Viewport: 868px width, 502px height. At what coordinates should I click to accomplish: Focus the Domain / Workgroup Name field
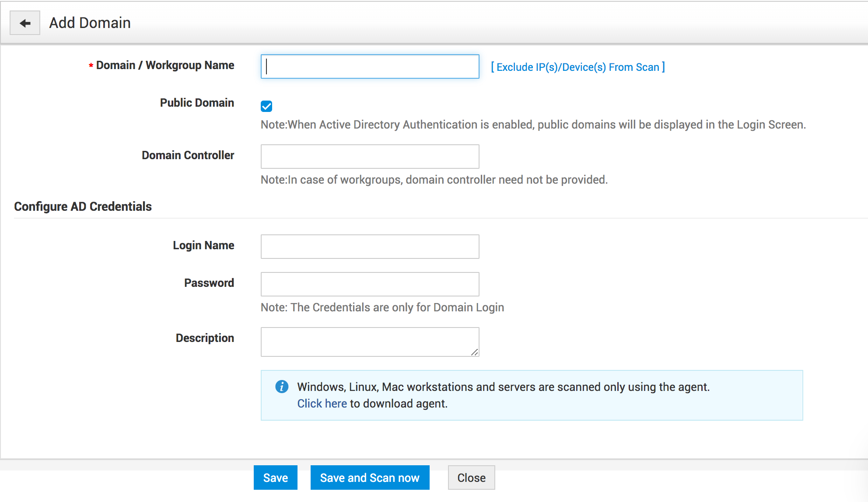tap(370, 66)
